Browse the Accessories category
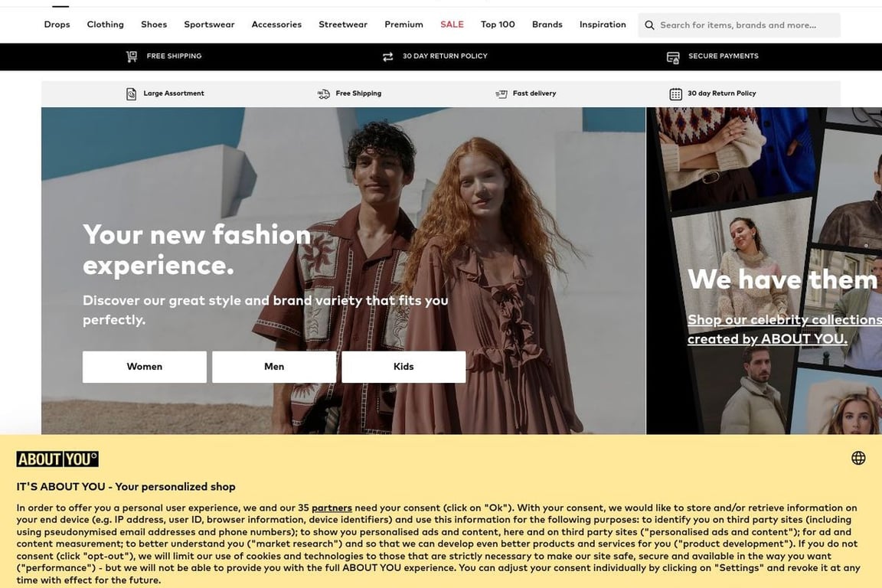 pos(276,24)
